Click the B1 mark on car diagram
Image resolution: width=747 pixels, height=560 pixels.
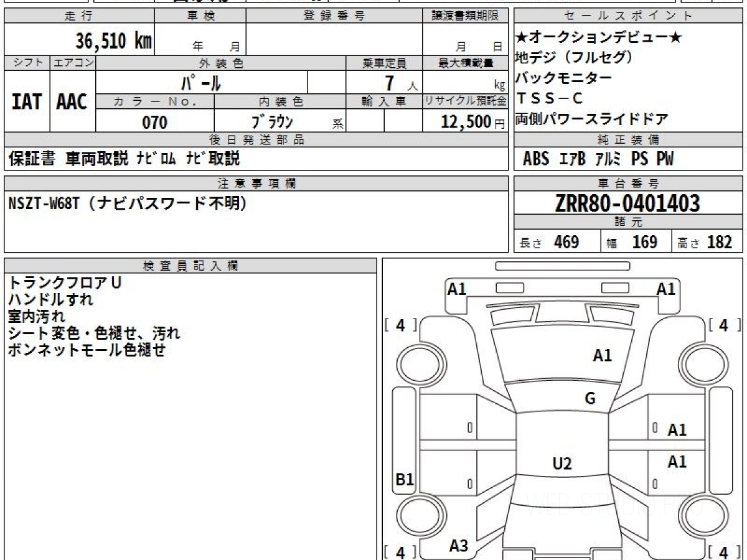[405, 479]
